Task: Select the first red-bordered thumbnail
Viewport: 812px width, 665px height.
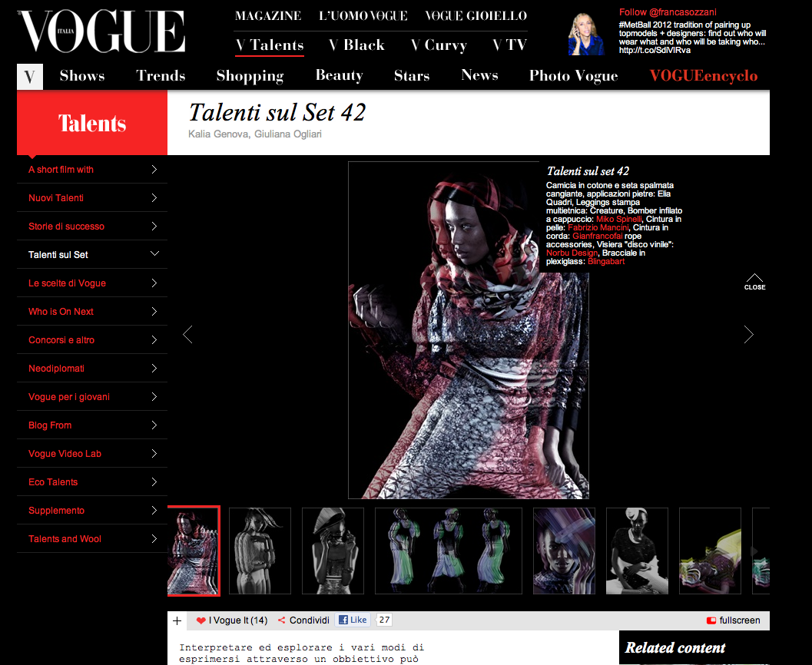Action: [194, 551]
